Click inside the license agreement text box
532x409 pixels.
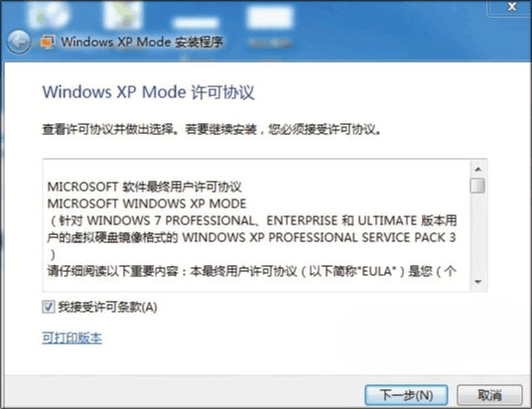256,225
